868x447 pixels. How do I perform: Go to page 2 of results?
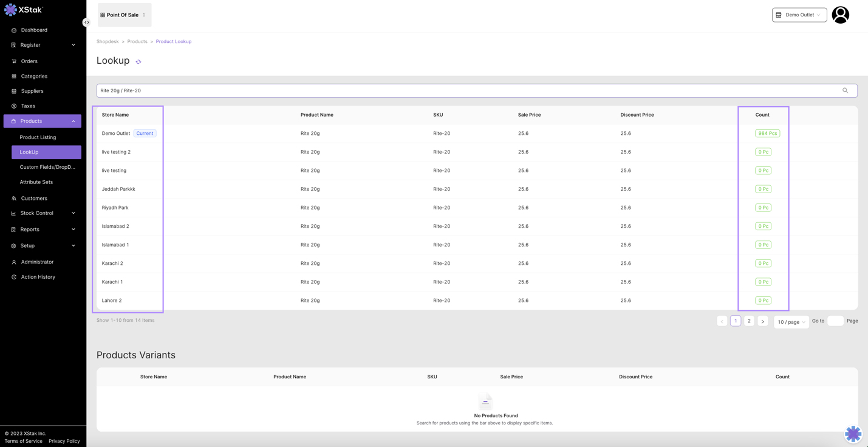pos(749,321)
